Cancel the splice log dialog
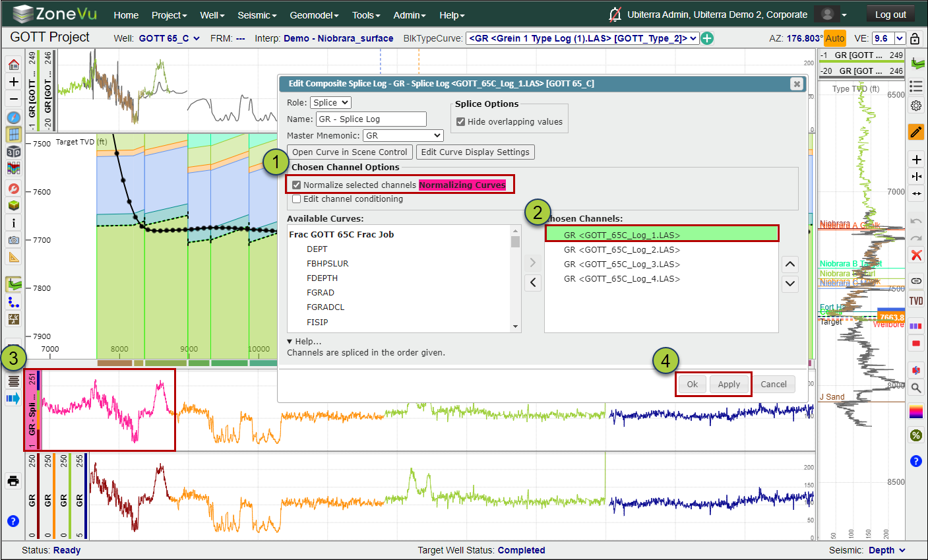Viewport: 928px width, 560px height. point(774,385)
